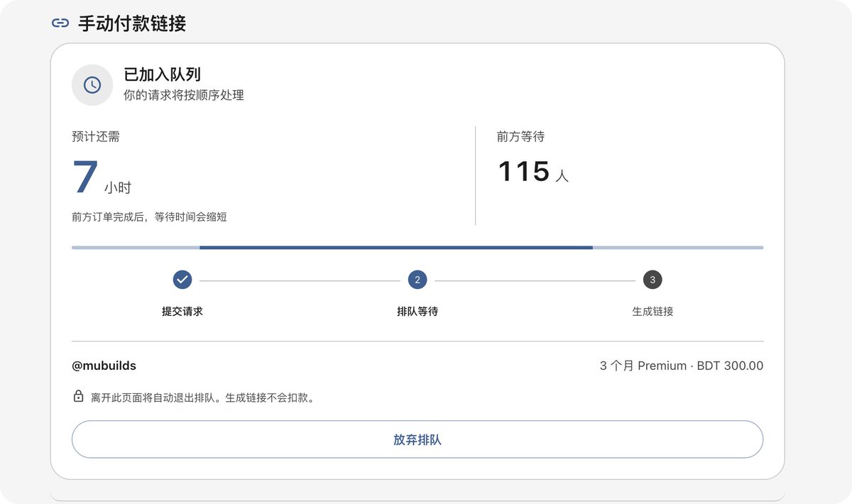
Task: Click the queue progress bar
Action: [417, 248]
